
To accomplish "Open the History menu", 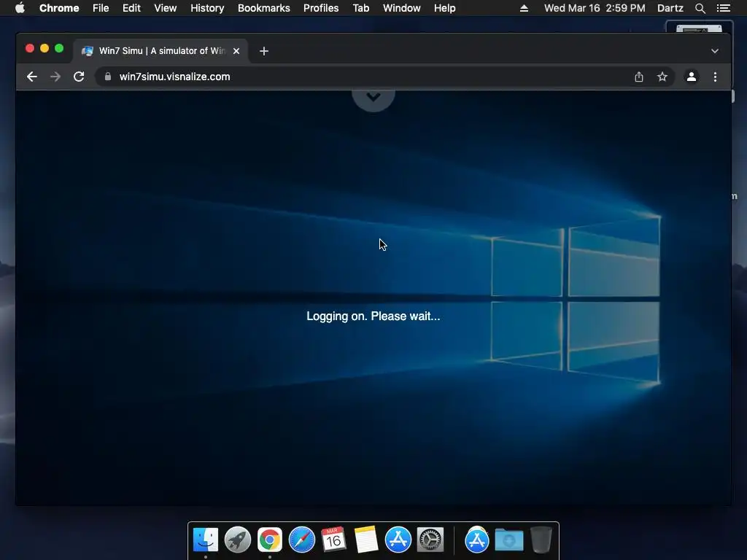I will tap(207, 8).
